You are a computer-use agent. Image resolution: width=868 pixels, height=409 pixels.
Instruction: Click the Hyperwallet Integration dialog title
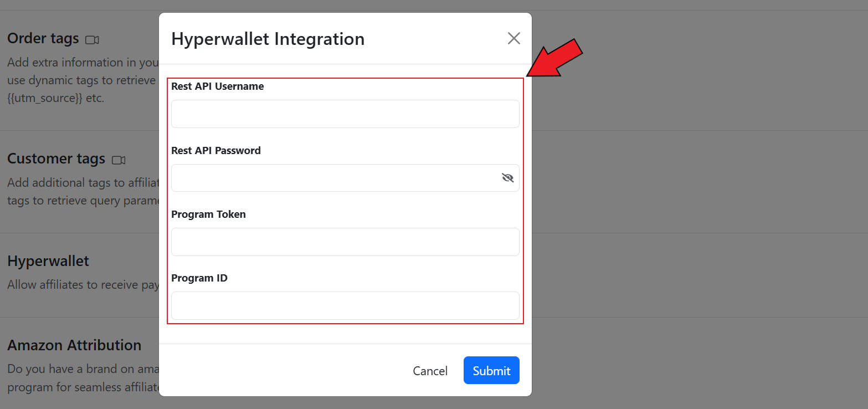point(268,39)
